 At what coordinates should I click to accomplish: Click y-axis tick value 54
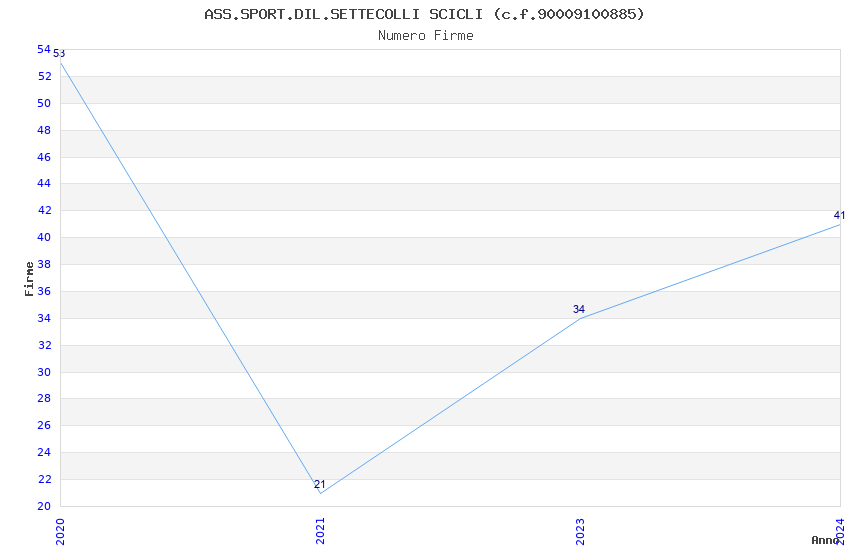tap(44, 49)
